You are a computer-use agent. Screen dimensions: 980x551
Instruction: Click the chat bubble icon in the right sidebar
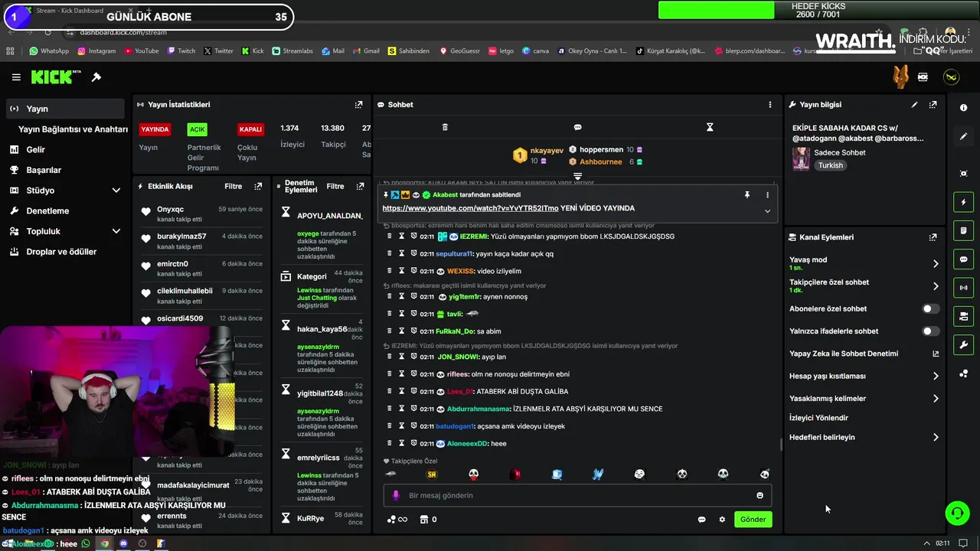coord(963,259)
